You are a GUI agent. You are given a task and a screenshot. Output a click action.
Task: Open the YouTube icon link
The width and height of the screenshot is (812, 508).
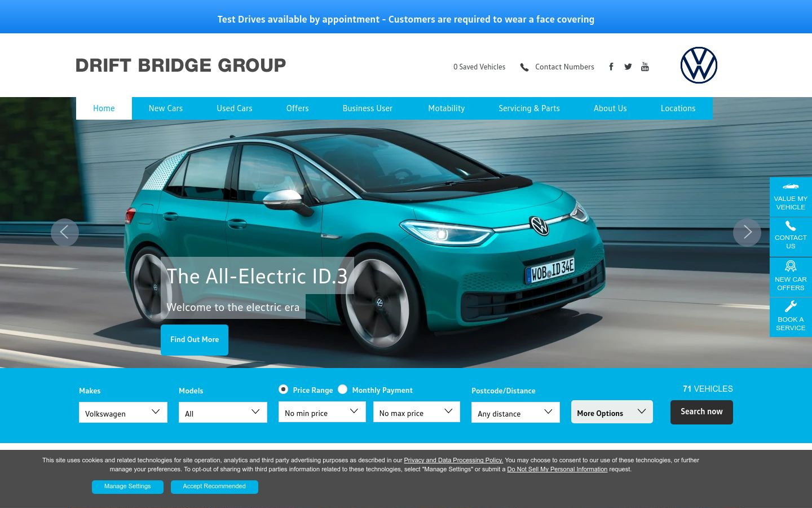[645, 67]
